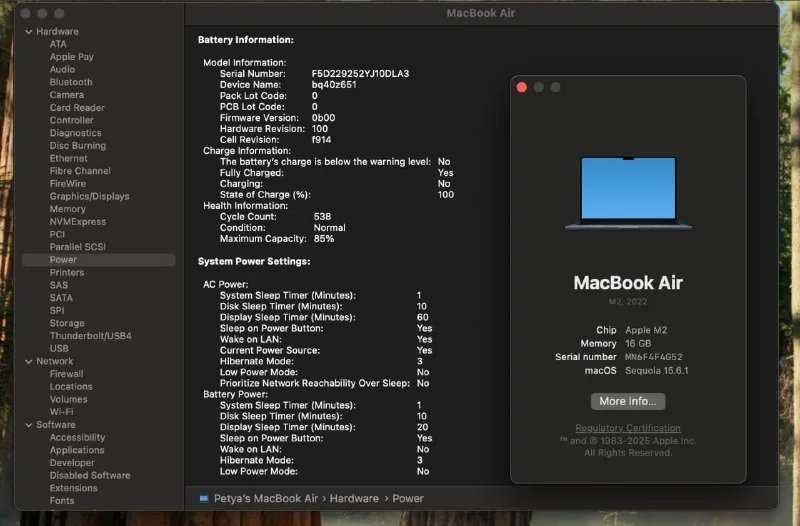Click the Condition value Normal
Viewport: 800px width, 526px height.
(x=329, y=228)
